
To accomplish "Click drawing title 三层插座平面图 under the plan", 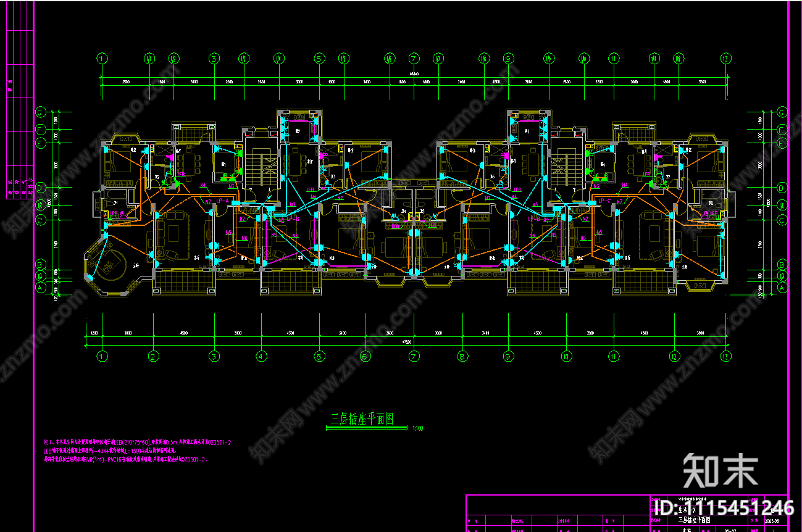I will [x=362, y=419].
